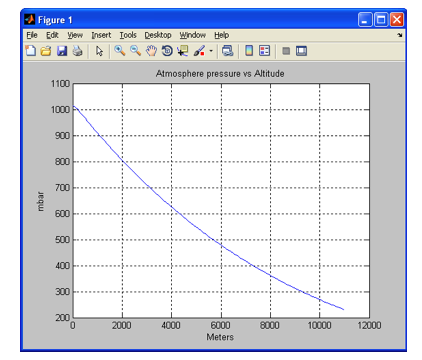Click the New Figure toolbar icon

click(x=31, y=51)
